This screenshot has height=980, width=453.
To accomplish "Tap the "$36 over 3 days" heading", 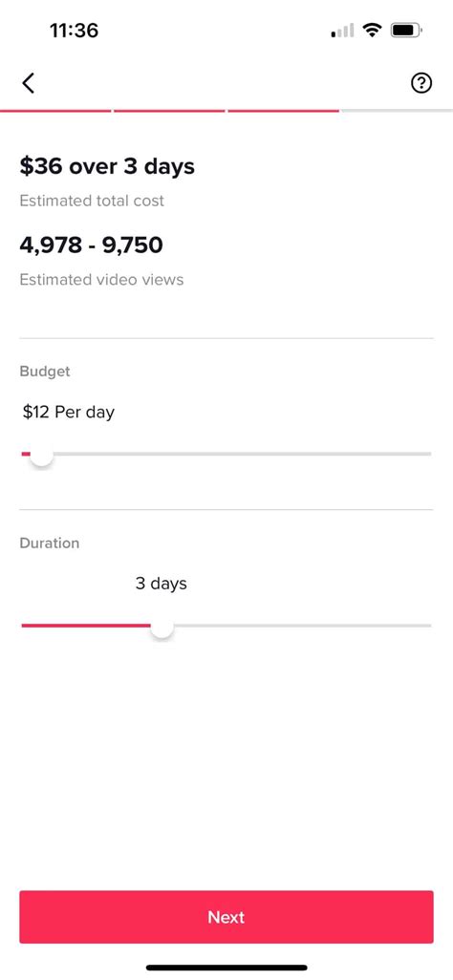I will [x=107, y=167].
